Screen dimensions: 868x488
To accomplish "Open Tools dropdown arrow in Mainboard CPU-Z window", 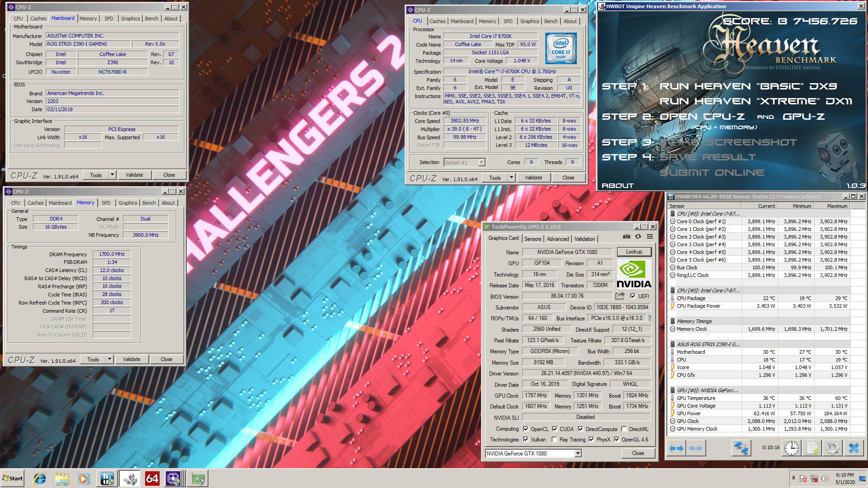I will [112, 175].
